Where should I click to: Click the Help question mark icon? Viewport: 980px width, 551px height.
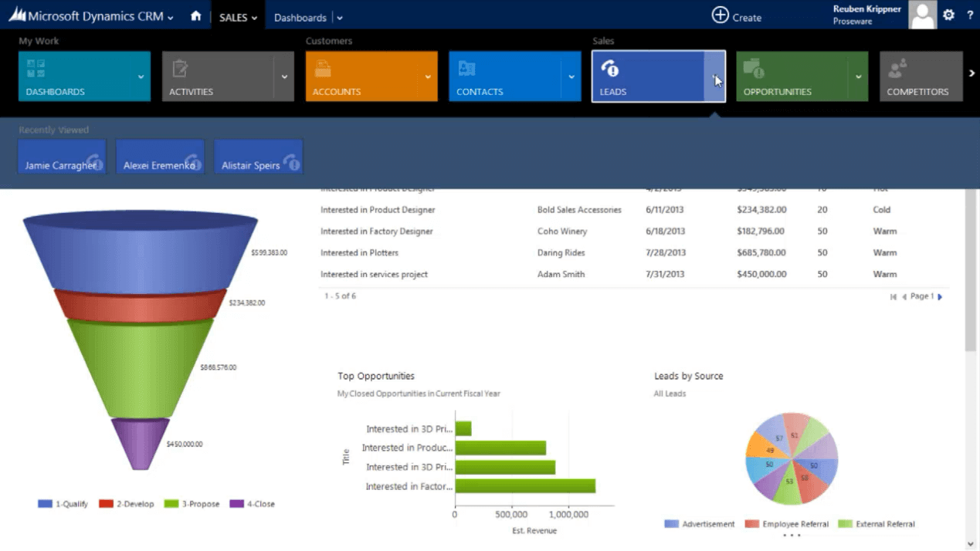point(970,15)
